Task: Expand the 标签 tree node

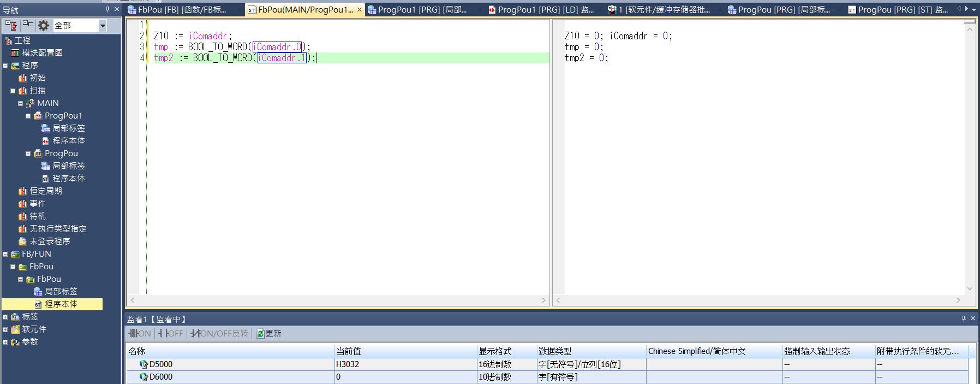Action: click(5, 317)
